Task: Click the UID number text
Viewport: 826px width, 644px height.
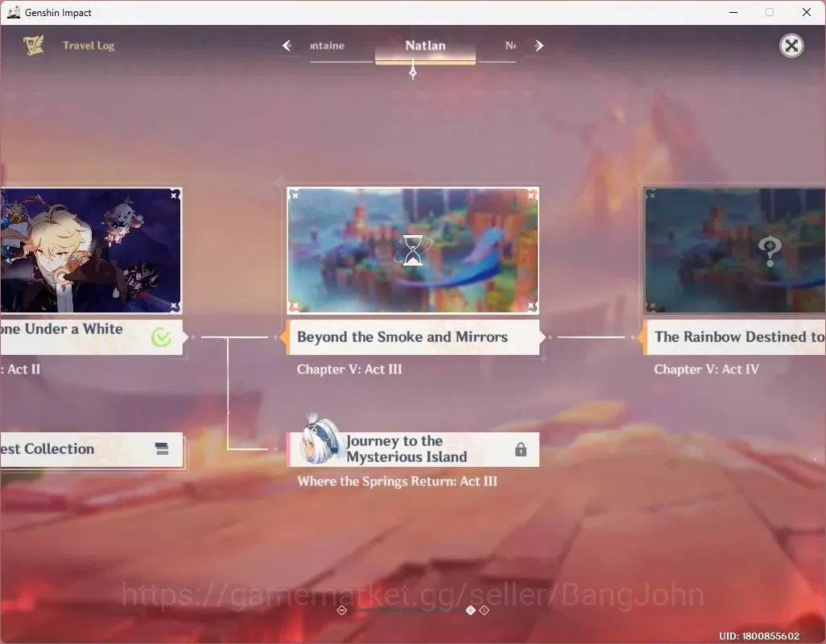Action: (759, 636)
